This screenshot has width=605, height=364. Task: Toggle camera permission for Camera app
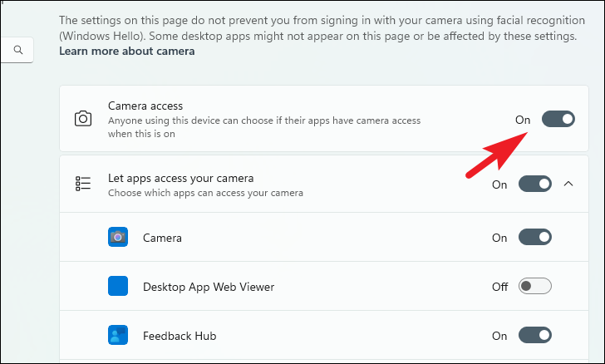(534, 238)
